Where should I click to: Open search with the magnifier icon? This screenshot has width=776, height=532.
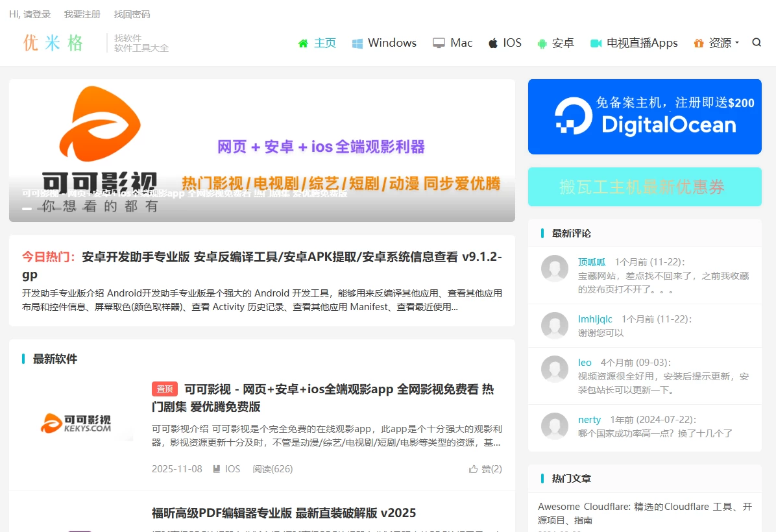(x=757, y=43)
